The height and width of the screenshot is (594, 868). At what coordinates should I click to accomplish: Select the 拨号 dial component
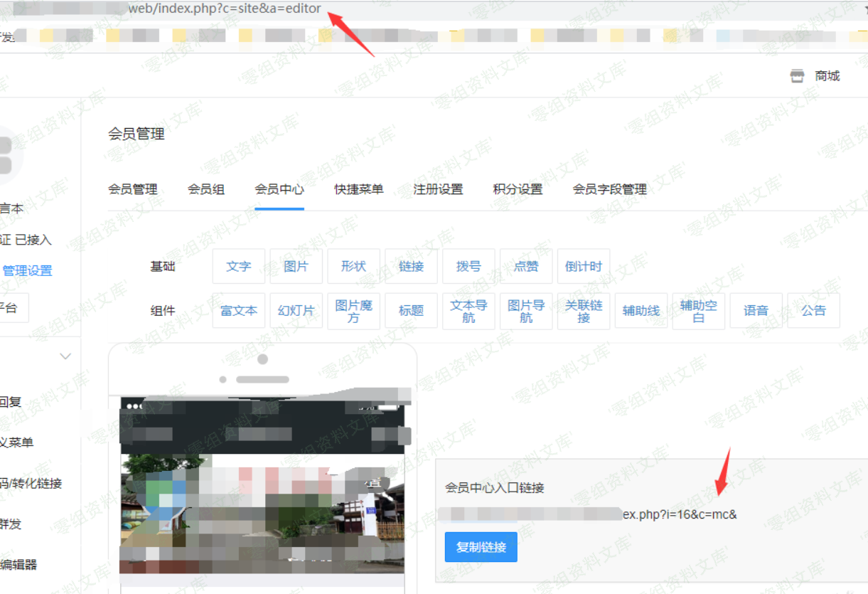point(468,266)
